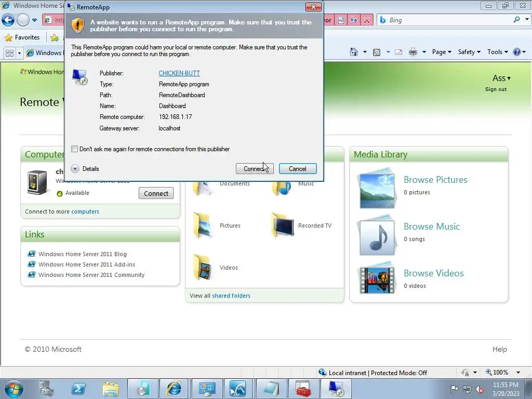Click the Refresh icon in address bar
Image resolution: width=532 pixels, height=399 pixels.
click(354, 20)
